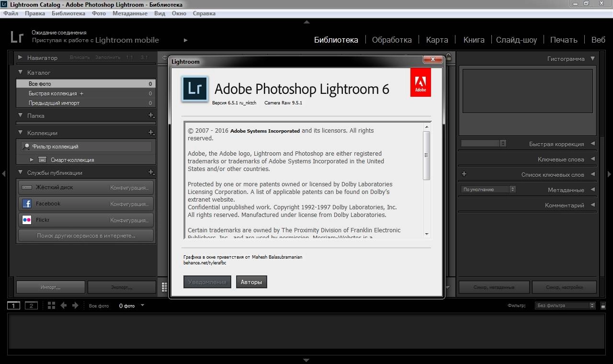Expand the Метаданные panel
Viewport: 613px width, 364px height.
592,190
